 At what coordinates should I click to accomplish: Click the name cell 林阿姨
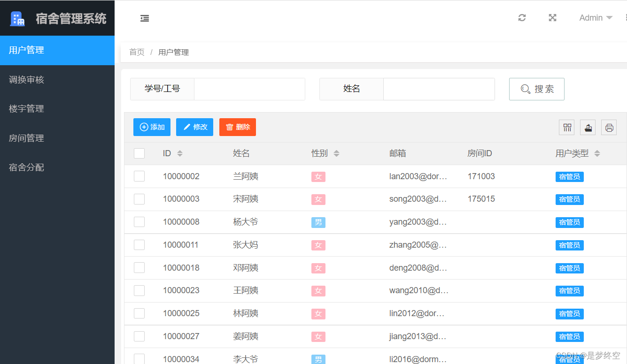tap(246, 313)
